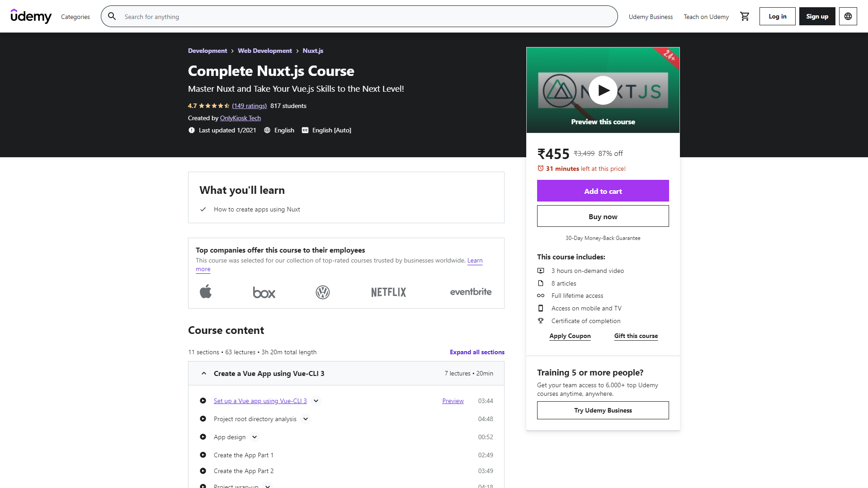The image size is (868, 488).
Task: Click the 817 students text
Action: tap(288, 106)
